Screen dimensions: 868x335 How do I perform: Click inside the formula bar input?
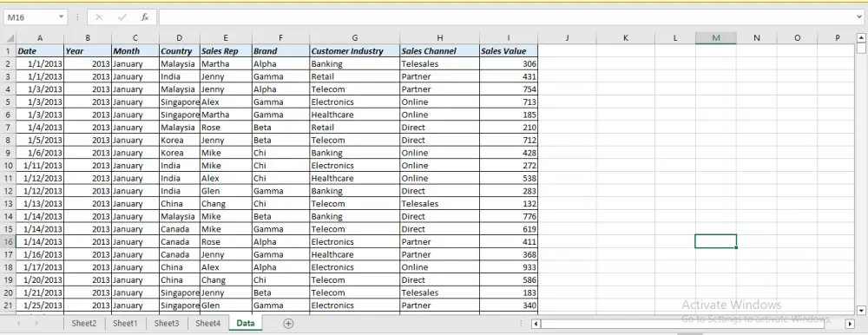click(x=507, y=17)
